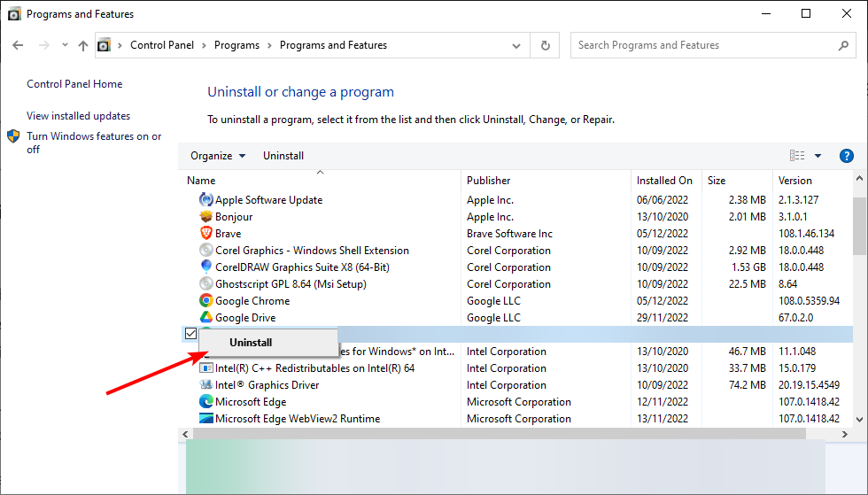Click size '1.53 GB' cell
Image resolution: width=868 pixels, height=495 pixels.
coord(748,267)
